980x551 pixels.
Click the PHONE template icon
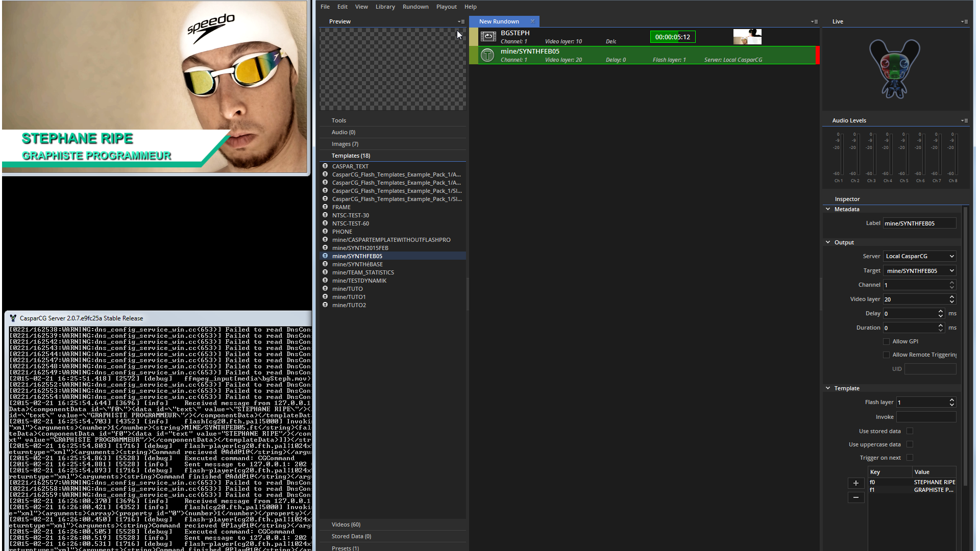(x=325, y=231)
